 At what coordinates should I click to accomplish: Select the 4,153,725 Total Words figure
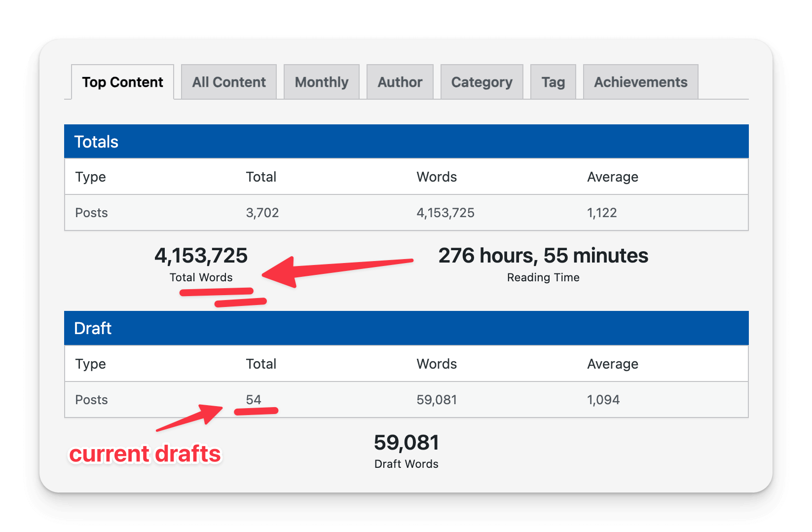click(201, 256)
